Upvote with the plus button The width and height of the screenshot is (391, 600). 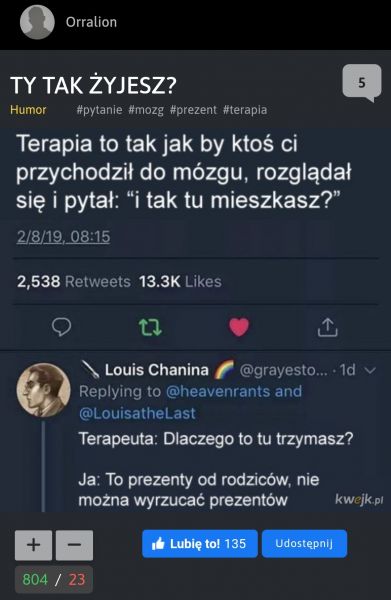tap(34, 545)
